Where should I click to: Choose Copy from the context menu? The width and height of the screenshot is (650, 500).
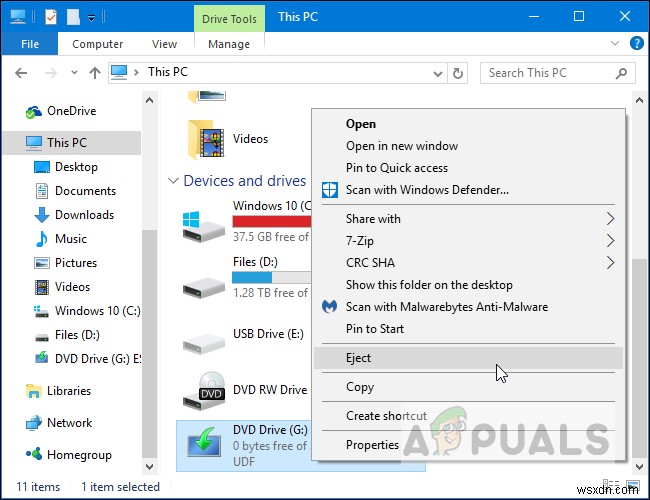point(468,387)
